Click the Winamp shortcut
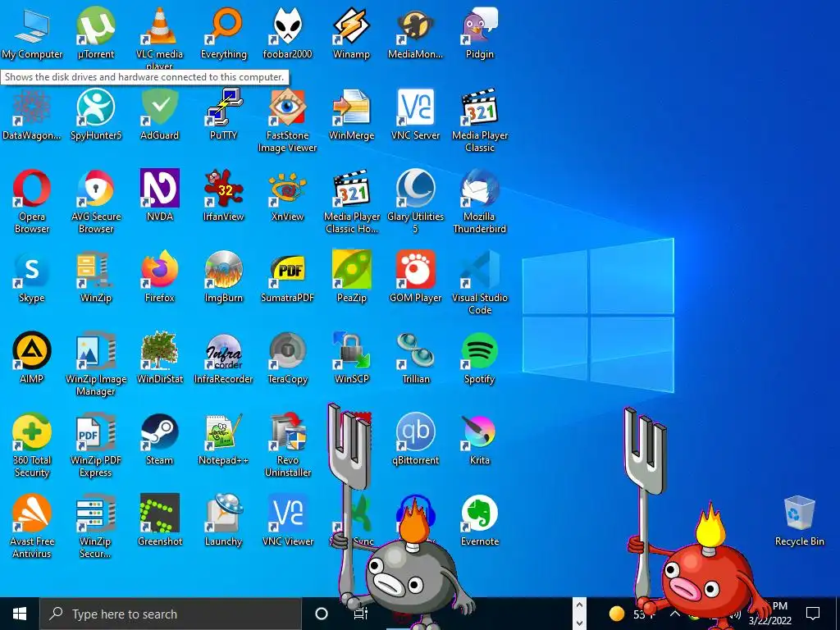This screenshot has width=840, height=630. click(x=351, y=25)
